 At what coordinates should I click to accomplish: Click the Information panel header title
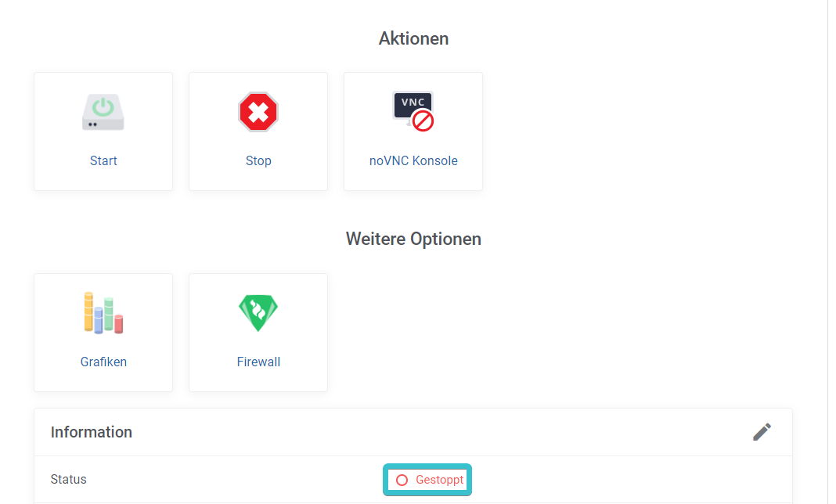[x=91, y=432]
